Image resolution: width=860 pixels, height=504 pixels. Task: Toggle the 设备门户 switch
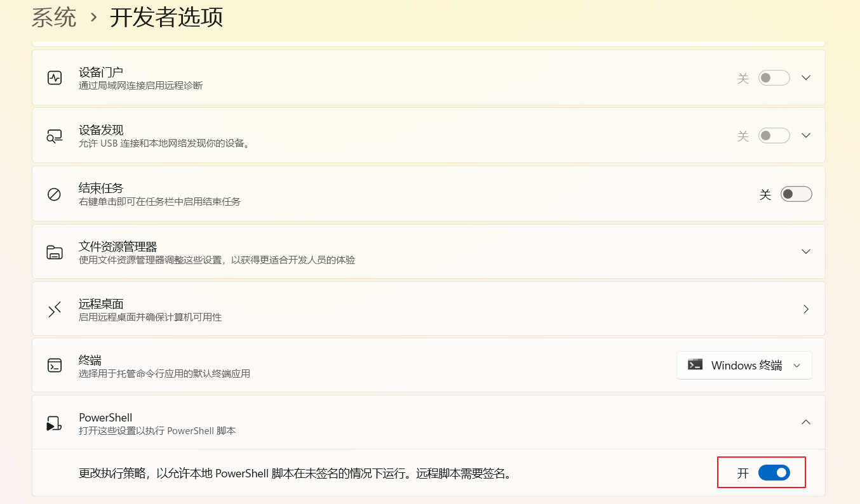[x=774, y=77]
